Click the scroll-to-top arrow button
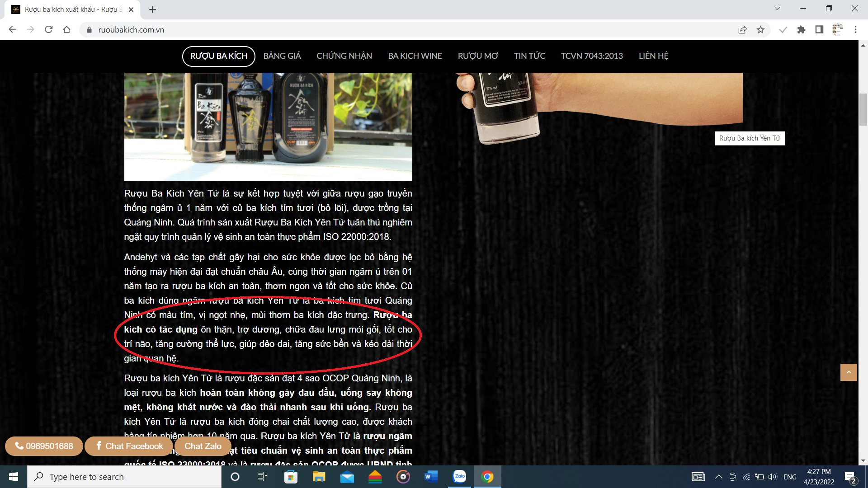 pos(849,372)
